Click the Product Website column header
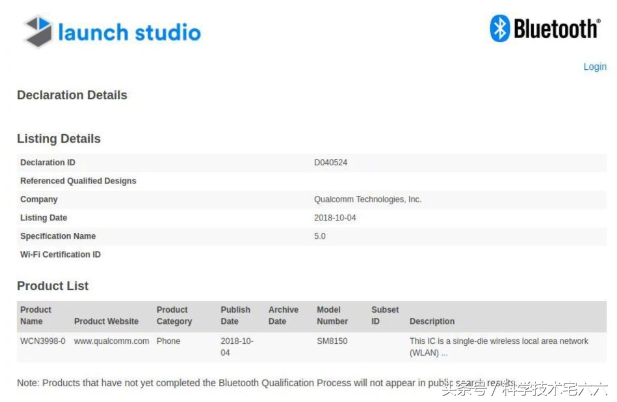 click(x=106, y=321)
